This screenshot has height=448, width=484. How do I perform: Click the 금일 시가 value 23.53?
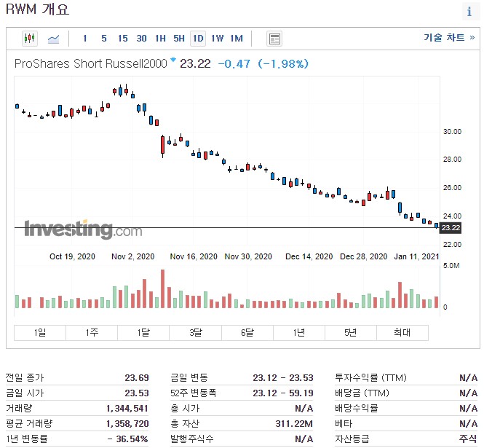click(x=137, y=393)
